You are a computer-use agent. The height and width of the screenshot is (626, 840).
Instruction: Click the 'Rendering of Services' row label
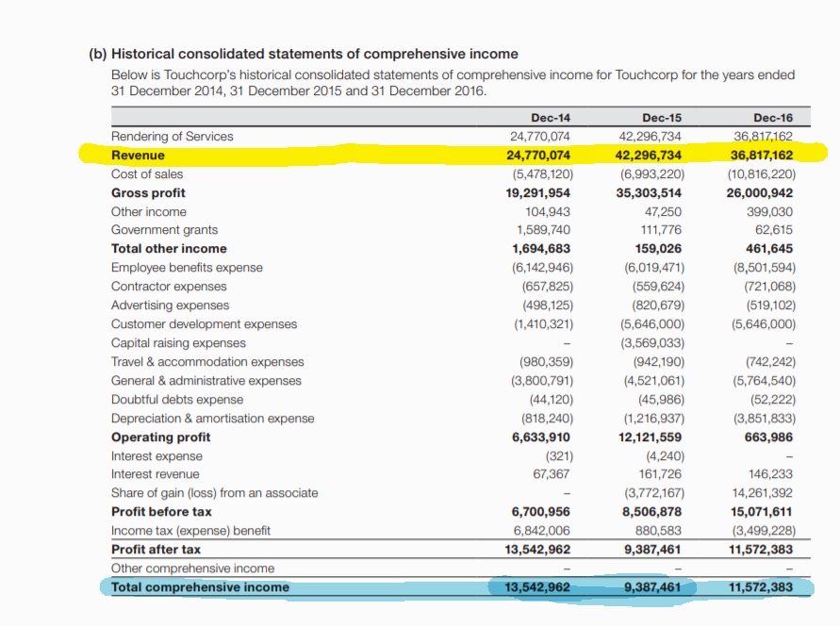[x=172, y=137]
